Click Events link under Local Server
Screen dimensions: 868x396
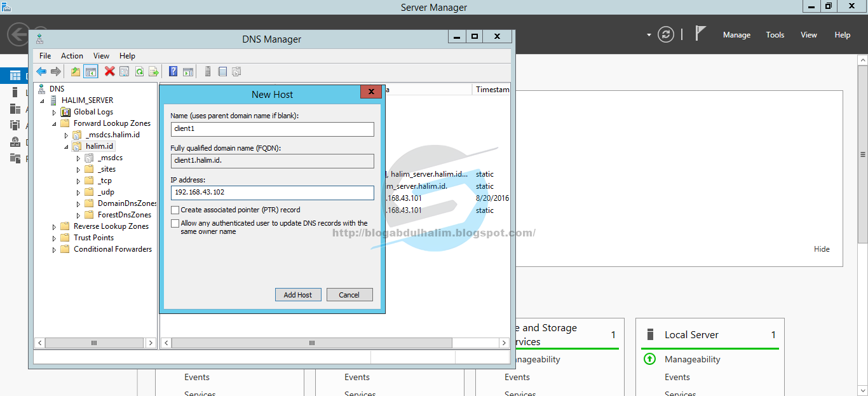[x=677, y=377]
